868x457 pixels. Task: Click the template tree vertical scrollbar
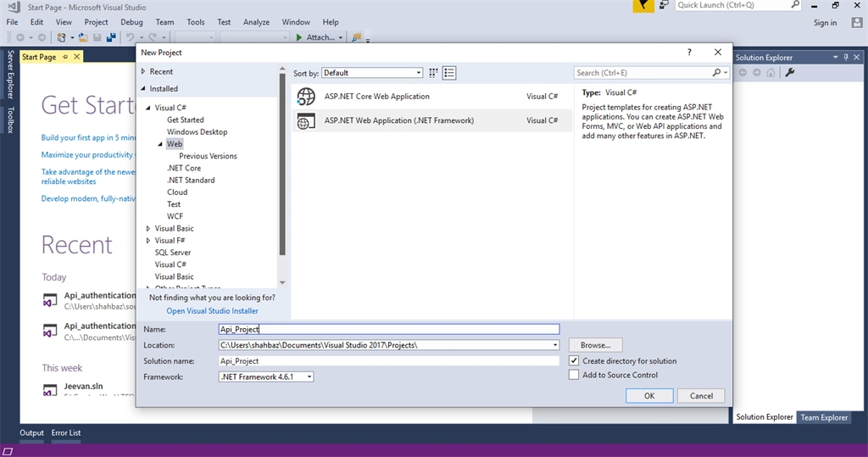tap(282, 164)
